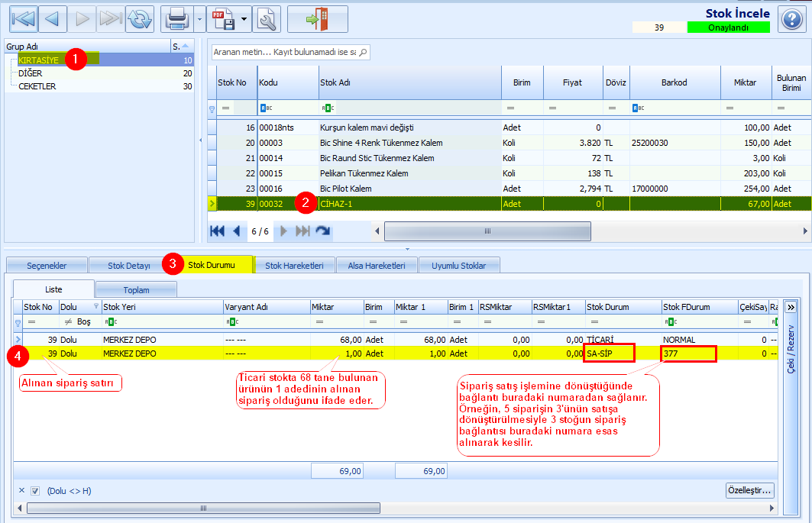The image size is (812, 523).
Task: Click the printer icon in toolbar
Action: (177, 19)
